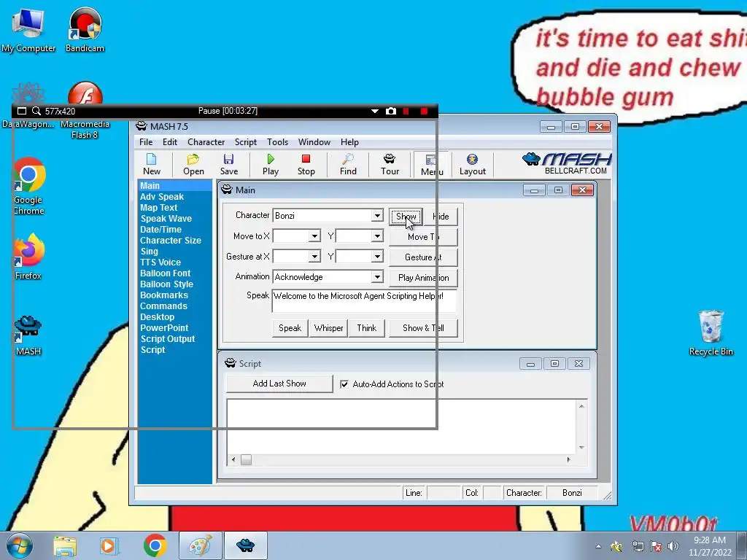Click the Add Last Show button
747x560 pixels.
(x=279, y=384)
